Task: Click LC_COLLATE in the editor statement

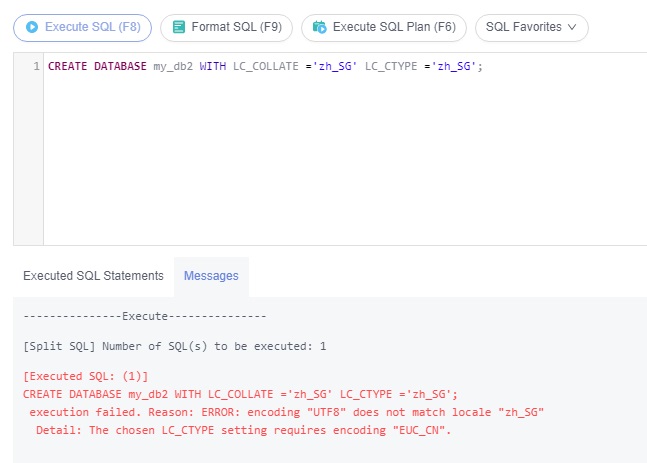Action: pos(265,66)
